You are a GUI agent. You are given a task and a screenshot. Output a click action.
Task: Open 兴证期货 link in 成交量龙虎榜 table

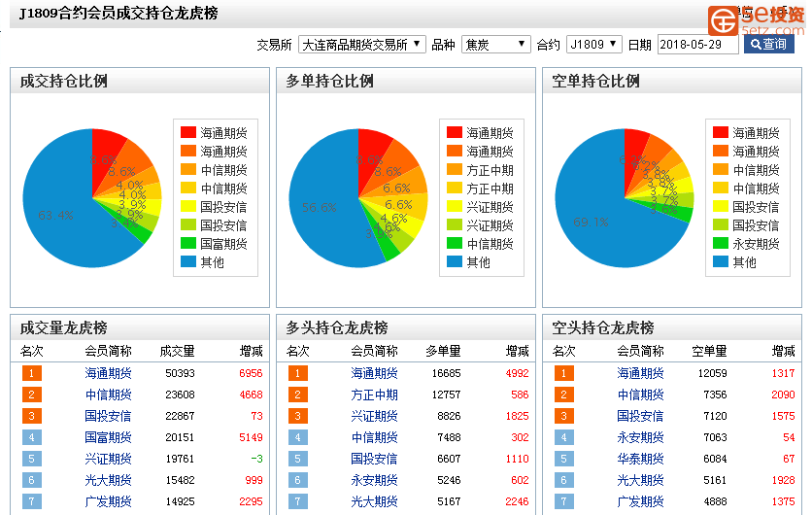coord(108,459)
